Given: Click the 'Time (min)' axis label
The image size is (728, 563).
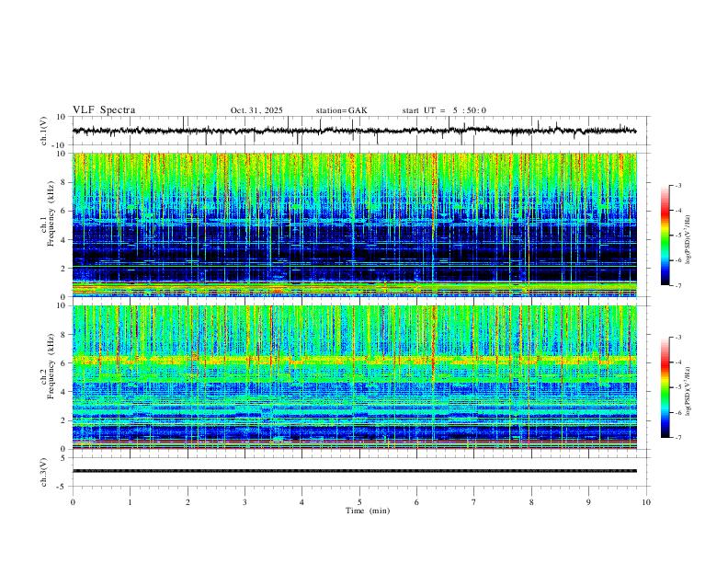Looking at the screenshot, I should coord(368,511).
